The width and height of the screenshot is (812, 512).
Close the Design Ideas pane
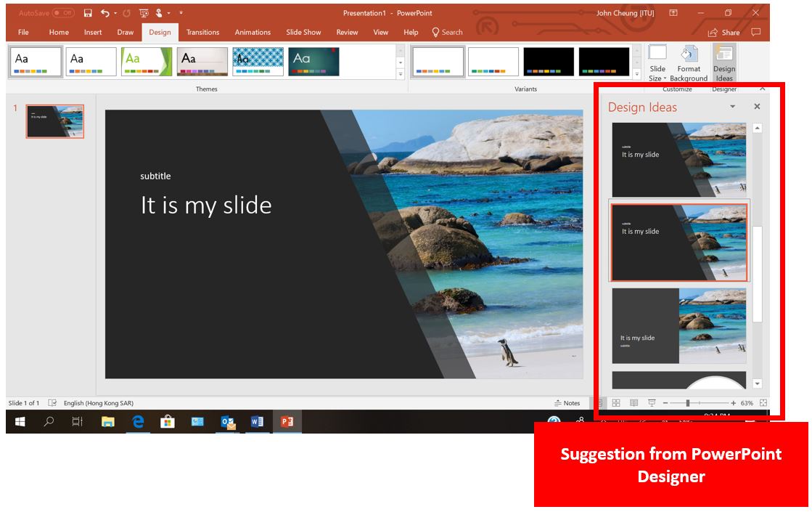[757, 107]
